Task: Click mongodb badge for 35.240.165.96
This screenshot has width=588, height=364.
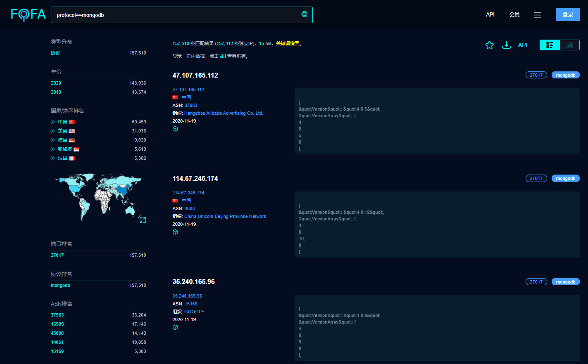Action: [566, 281]
